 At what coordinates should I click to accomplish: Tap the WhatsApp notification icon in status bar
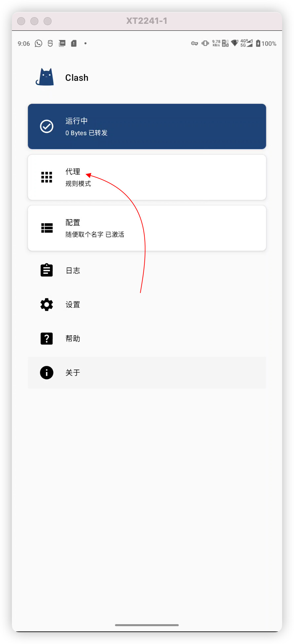[x=39, y=43]
